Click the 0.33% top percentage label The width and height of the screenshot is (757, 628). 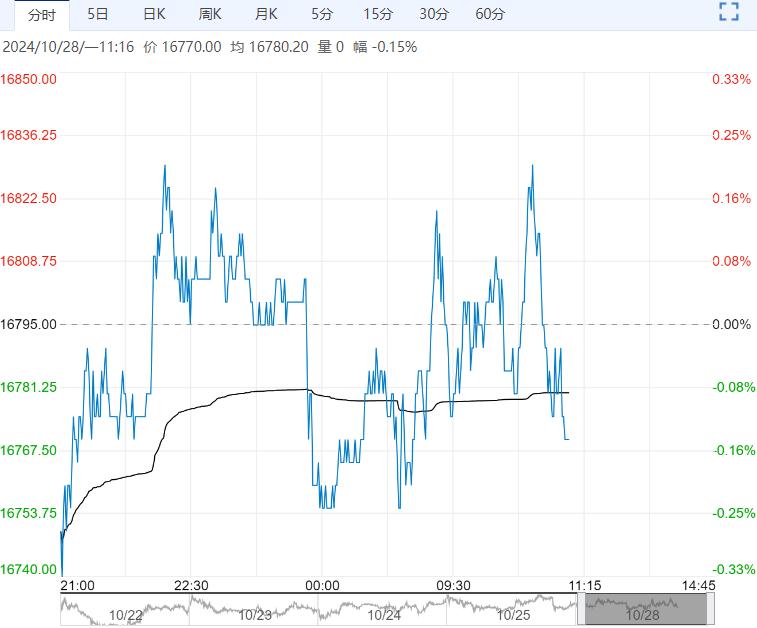pyautogui.click(x=731, y=79)
